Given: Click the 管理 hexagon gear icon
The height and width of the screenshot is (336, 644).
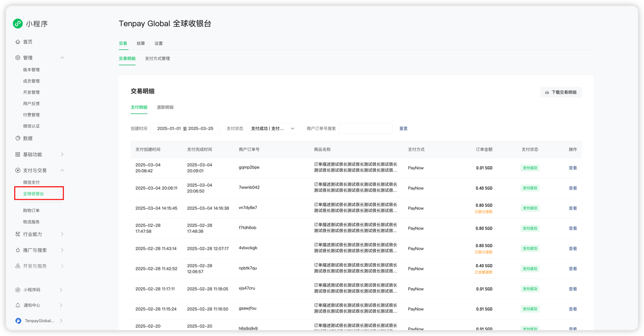Looking at the screenshot, I should tap(18, 58).
